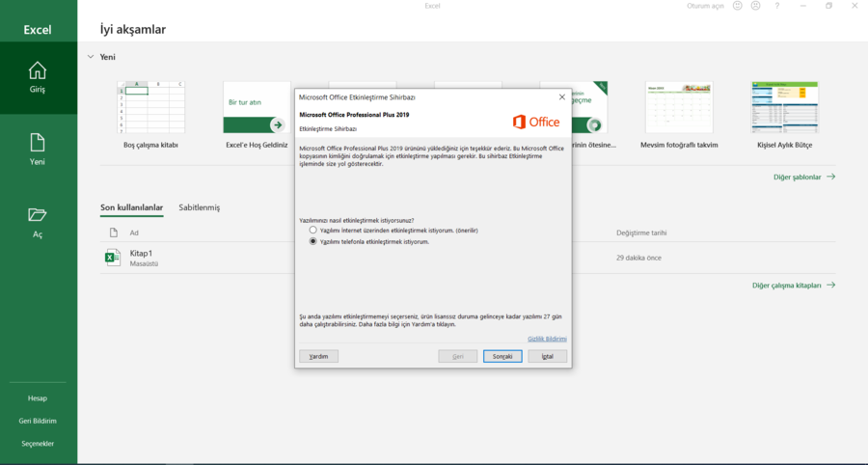Open the Gizlilik Bildirimi link
The width and height of the screenshot is (868, 465).
point(547,339)
